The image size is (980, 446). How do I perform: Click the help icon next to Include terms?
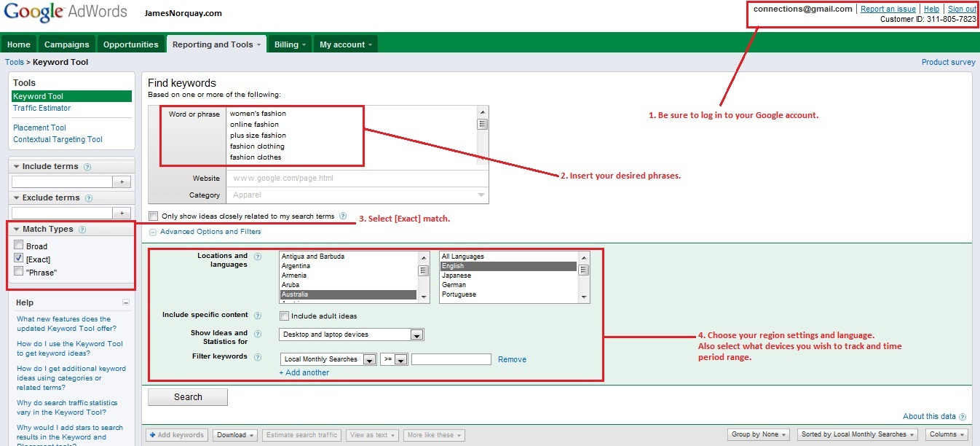tap(87, 167)
